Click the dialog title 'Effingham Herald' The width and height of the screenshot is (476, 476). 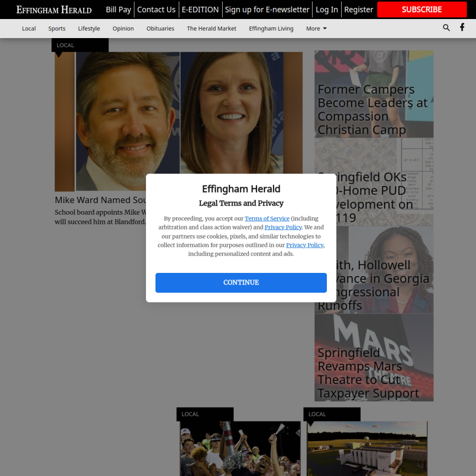pyautogui.click(x=241, y=189)
